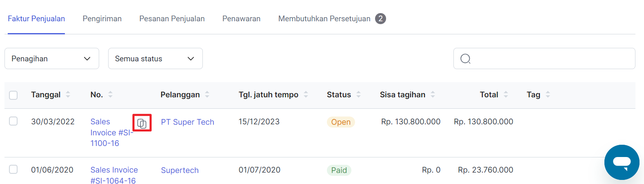644x184 pixels.
Task: Sort by Total column arrows
Action: [506, 94]
